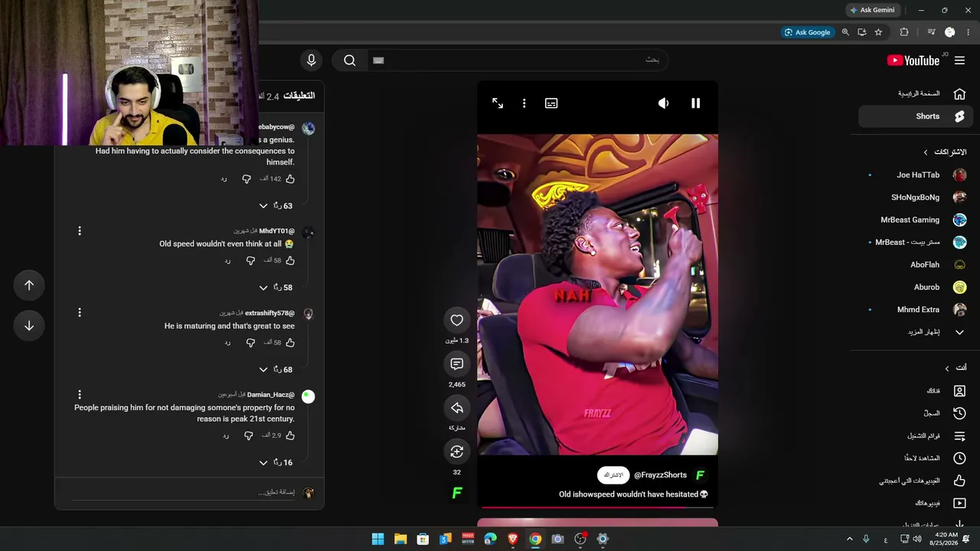Select Shorts in the sidebar
This screenshot has height=551, width=980.
(916, 116)
